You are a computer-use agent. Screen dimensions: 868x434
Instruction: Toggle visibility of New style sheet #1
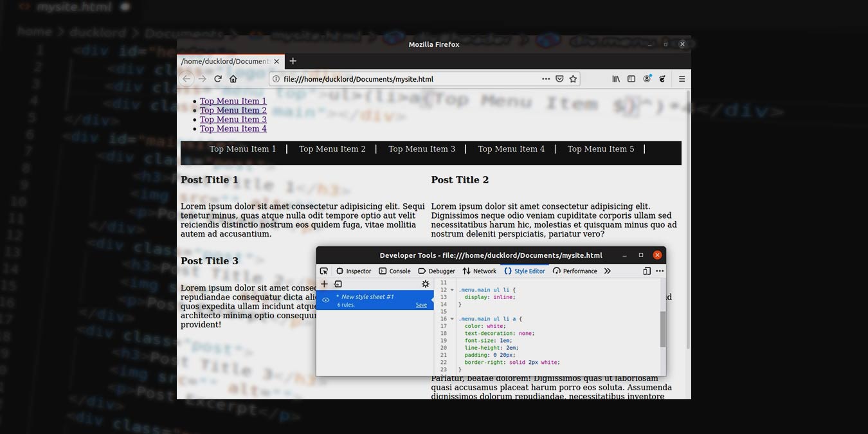point(326,300)
